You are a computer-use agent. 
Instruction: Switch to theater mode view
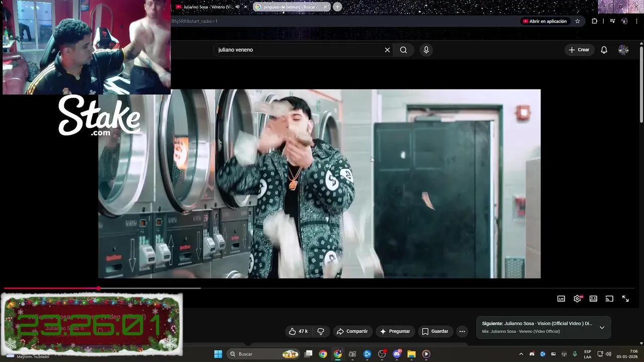593,299
